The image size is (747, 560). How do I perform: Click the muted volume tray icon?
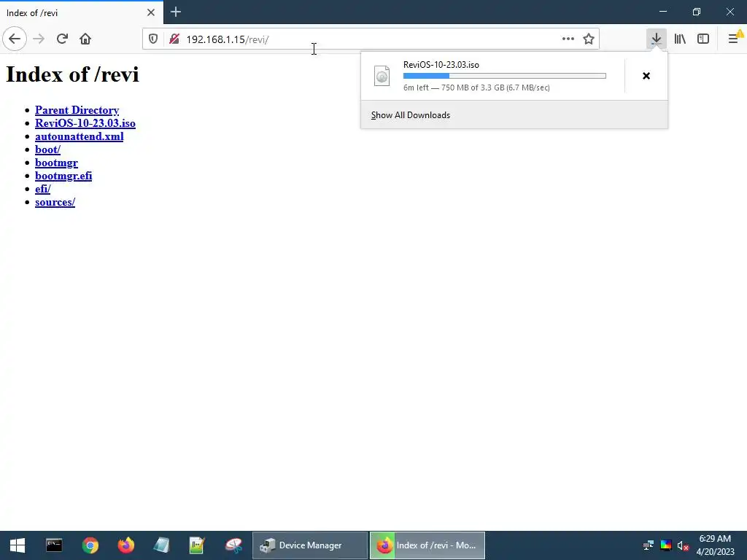(683, 545)
